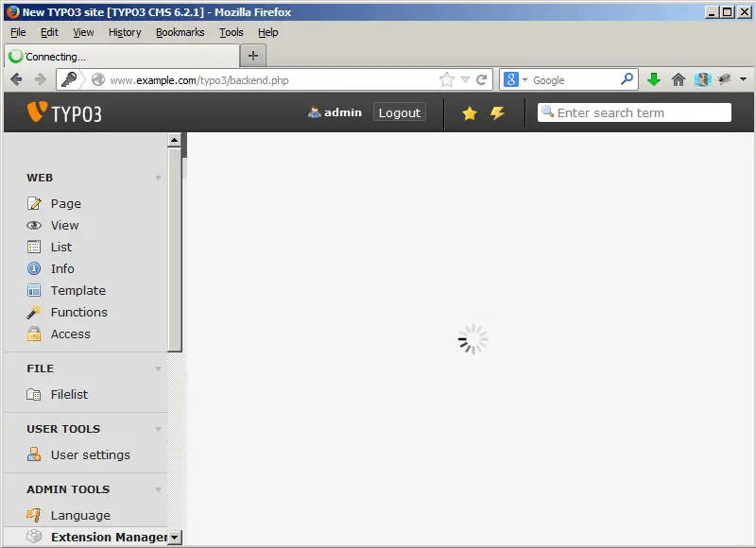Go forward with Firefox forward arrow

pos(41,79)
